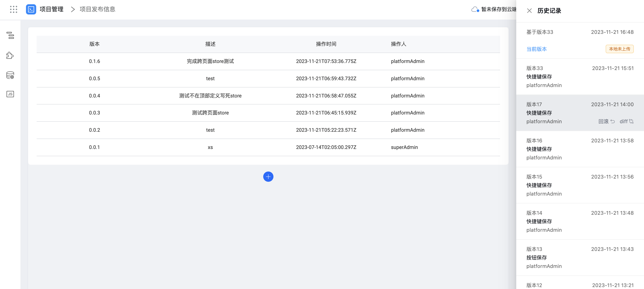This screenshot has height=289, width=644.
Task: Select history entry 版本16
Action: click(x=580, y=149)
